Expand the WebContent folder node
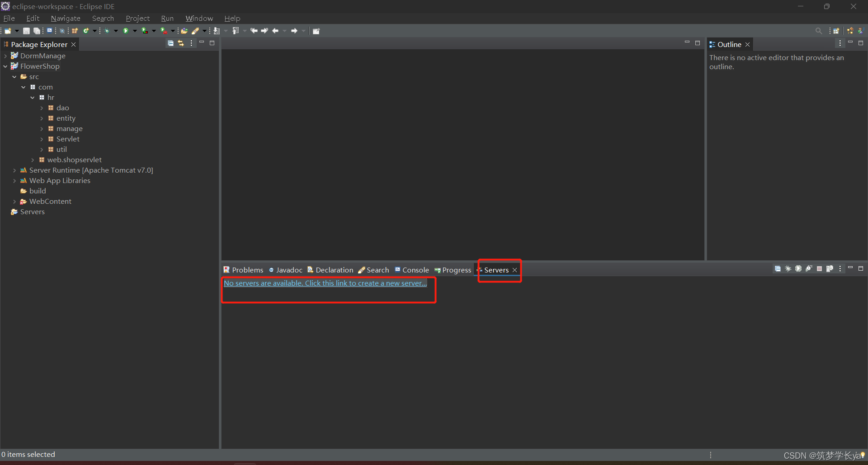 (x=14, y=202)
